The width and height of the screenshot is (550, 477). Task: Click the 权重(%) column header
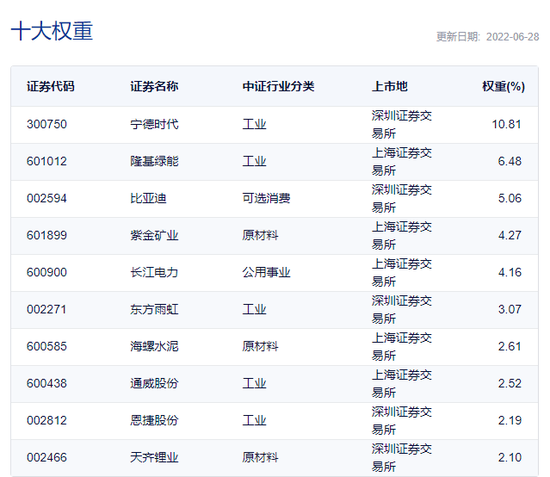pyautogui.click(x=503, y=86)
